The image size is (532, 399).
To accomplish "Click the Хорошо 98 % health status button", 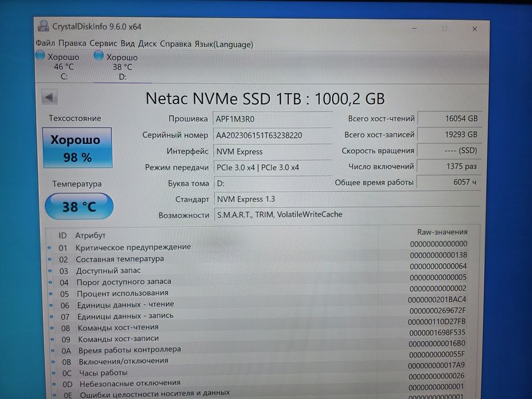I will coord(78,148).
